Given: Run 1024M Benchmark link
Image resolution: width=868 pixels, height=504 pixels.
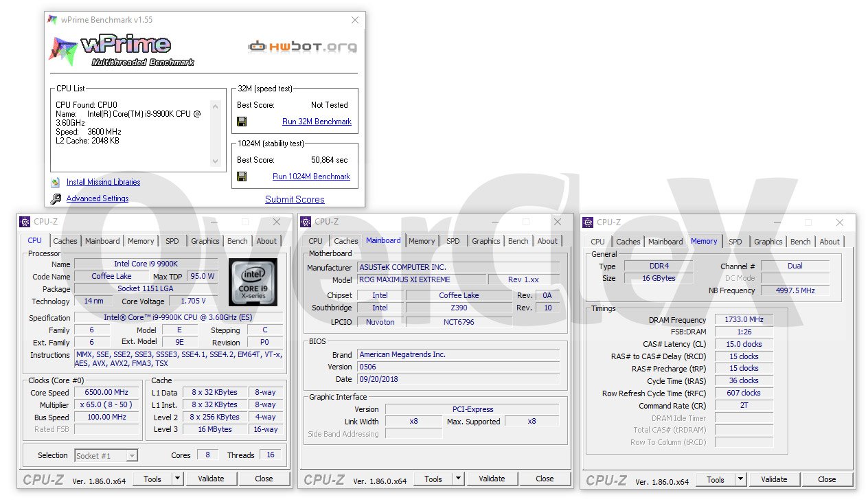Looking at the screenshot, I should [x=311, y=176].
